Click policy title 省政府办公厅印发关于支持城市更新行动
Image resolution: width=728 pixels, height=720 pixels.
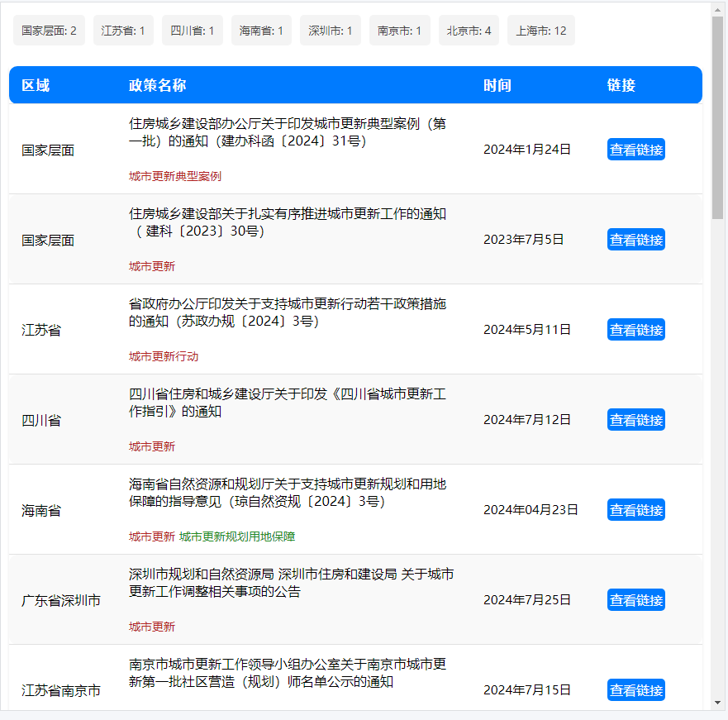[x=288, y=312]
